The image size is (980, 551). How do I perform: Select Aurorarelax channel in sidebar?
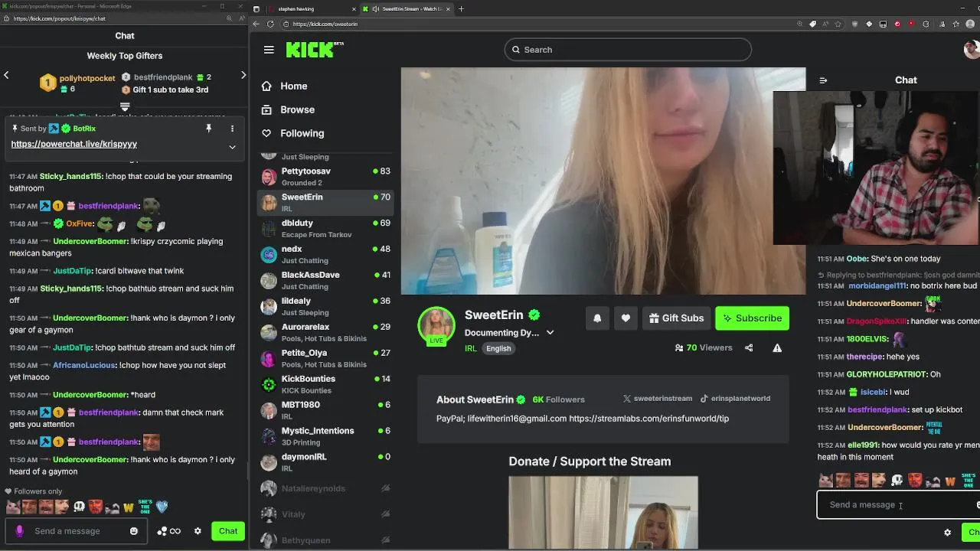pos(325,332)
